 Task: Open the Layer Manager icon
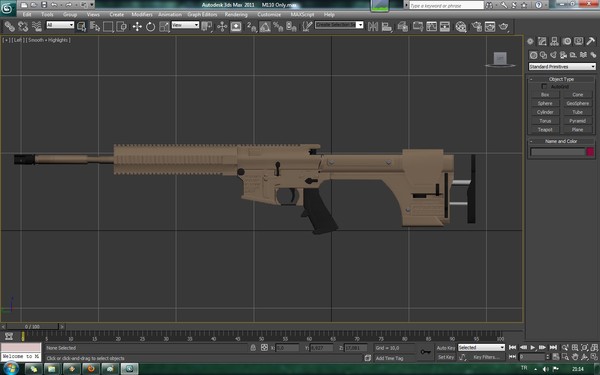point(403,26)
